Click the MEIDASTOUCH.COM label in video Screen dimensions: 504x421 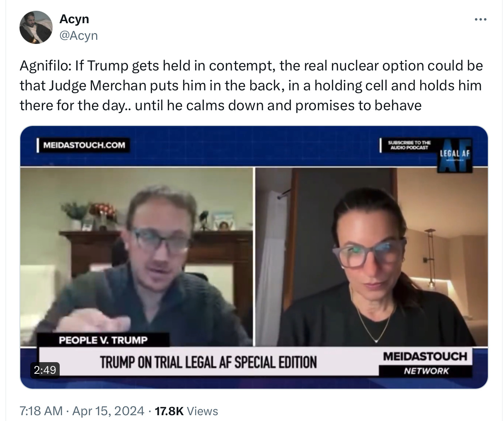(84, 145)
